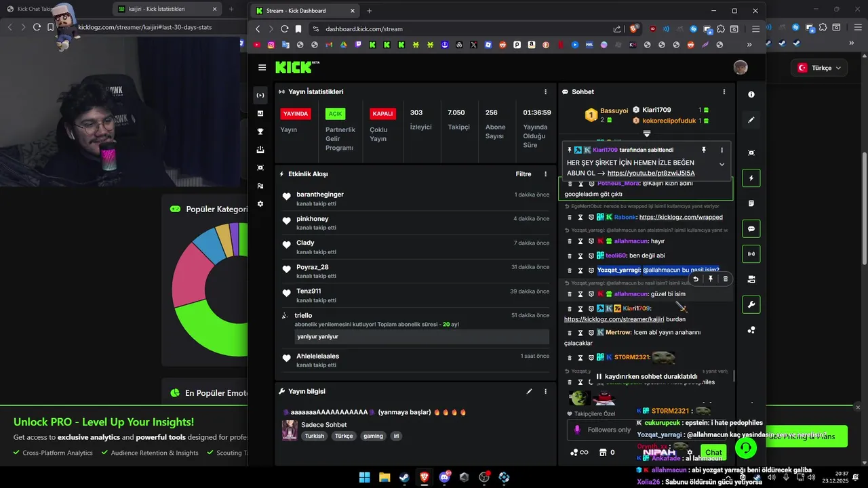
Task: Open Yayın İstatistikleri panel three-dot menu
Action: [x=546, y=91]
